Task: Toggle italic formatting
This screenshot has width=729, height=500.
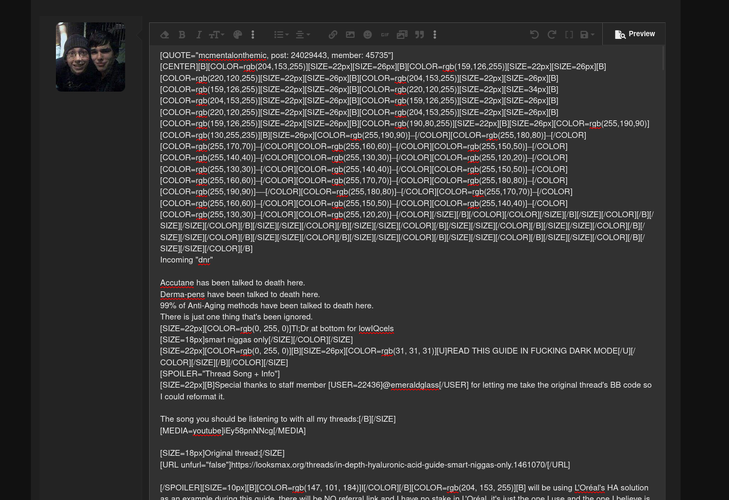Action: click(x=198, y=35)
